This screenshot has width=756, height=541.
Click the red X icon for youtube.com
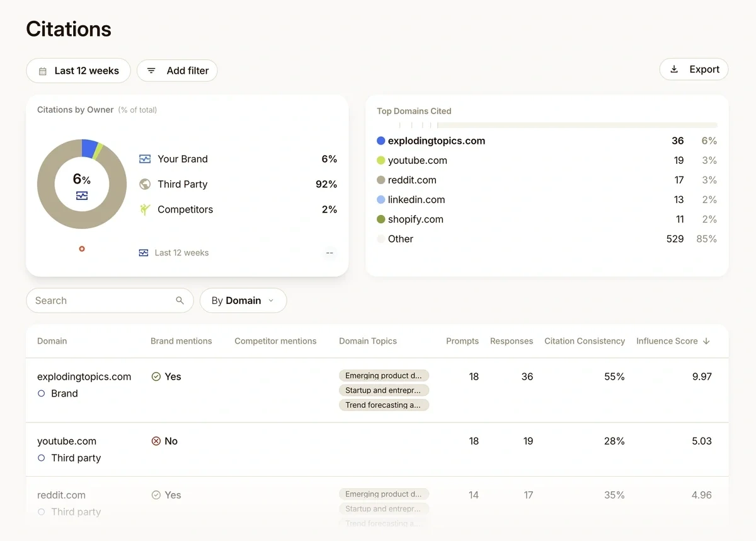tap(156, 441)
